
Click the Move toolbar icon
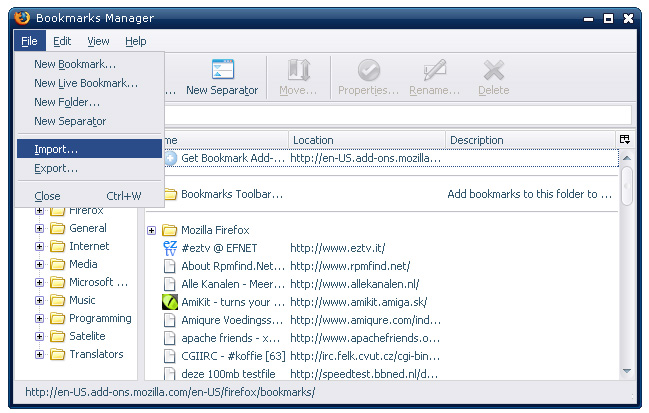299,70
